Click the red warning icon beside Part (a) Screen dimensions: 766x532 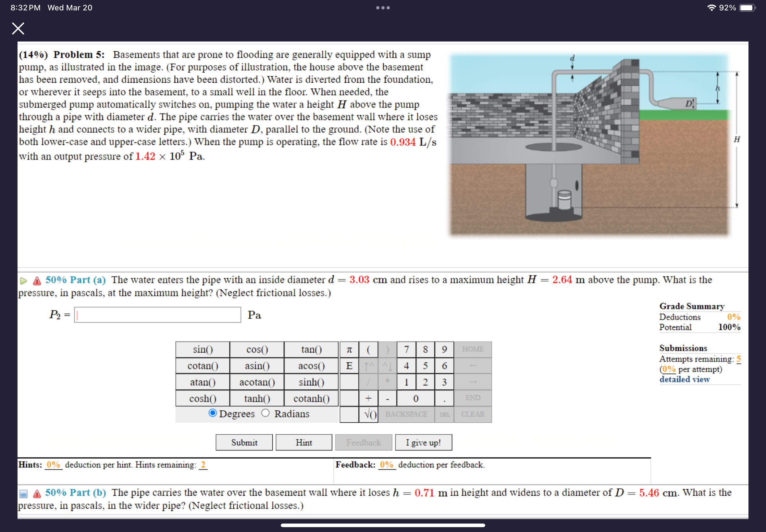pos(37,281)
